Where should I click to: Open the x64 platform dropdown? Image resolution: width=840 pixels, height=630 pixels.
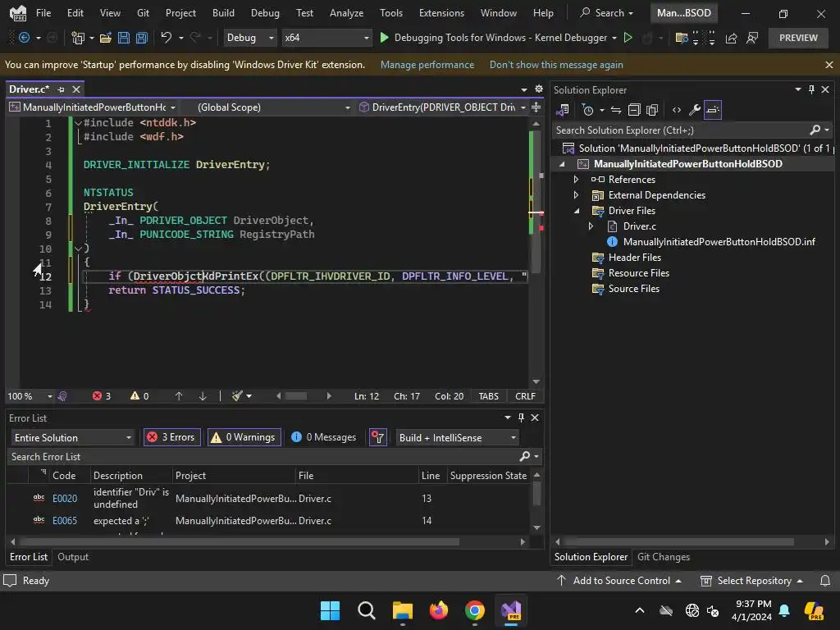[326, 38]
